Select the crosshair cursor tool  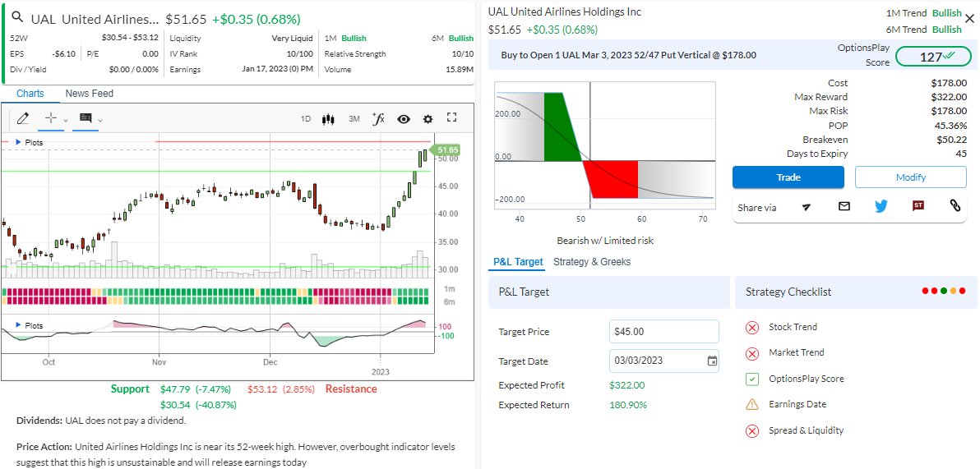(51, 118)
